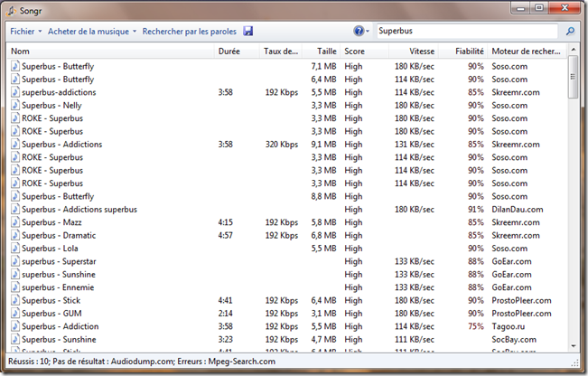Screen dimensions: 588x376
Task: Click the 320 Kbps bitrate cell
Action: coord(282,144)
